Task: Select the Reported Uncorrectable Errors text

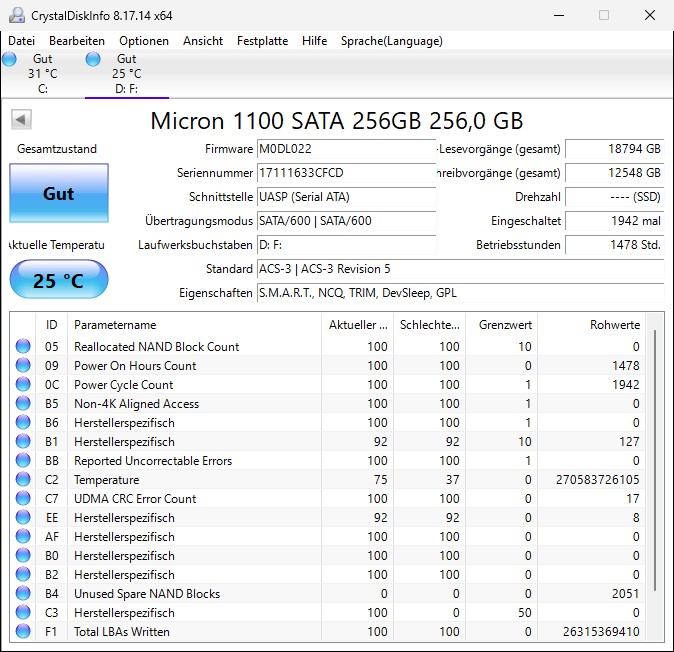Action: (153, 461)
